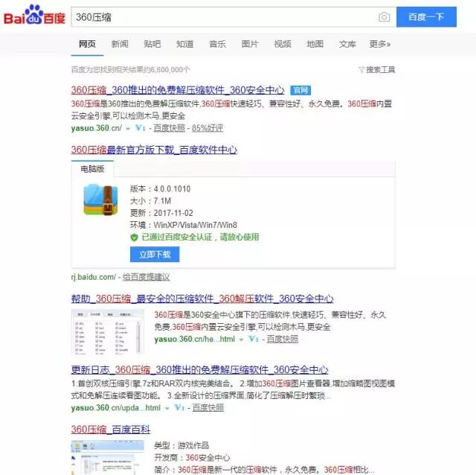Click the V1 badge next to yasuo.360.cn/

[x=141, y=128]
